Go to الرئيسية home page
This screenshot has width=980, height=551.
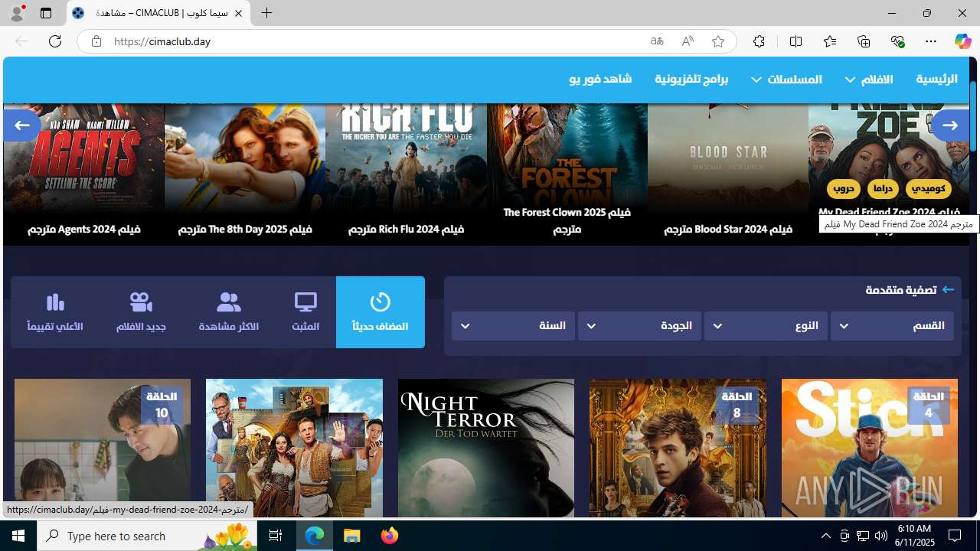point(936,80)
